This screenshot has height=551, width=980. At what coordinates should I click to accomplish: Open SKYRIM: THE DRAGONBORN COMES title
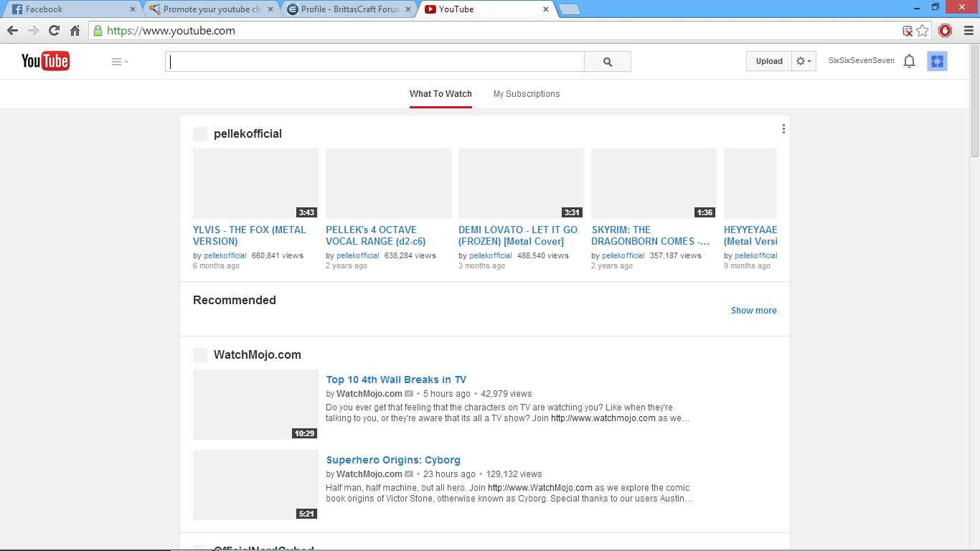(x=651, y=235)
